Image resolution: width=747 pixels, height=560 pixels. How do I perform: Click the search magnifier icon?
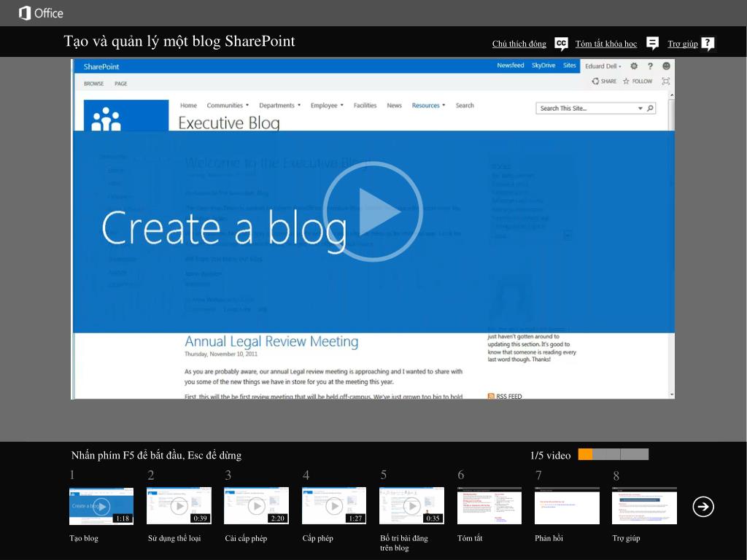650,108
